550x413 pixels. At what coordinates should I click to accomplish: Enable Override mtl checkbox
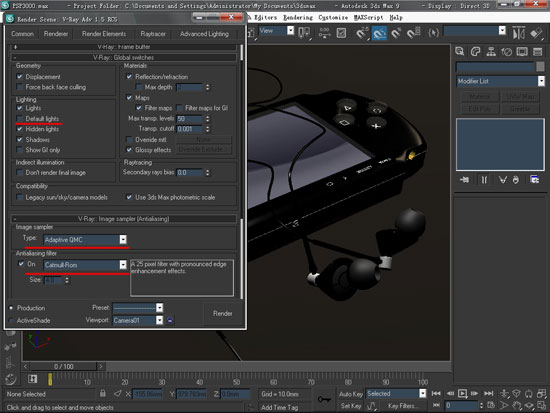pyautogui.click(x=129, y=139)
